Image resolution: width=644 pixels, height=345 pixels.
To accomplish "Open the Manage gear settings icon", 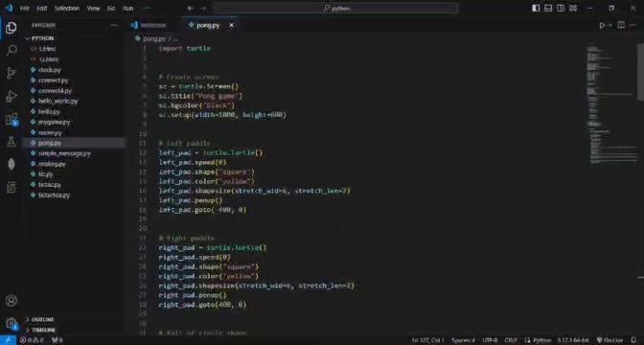I will tap(11, 323).
